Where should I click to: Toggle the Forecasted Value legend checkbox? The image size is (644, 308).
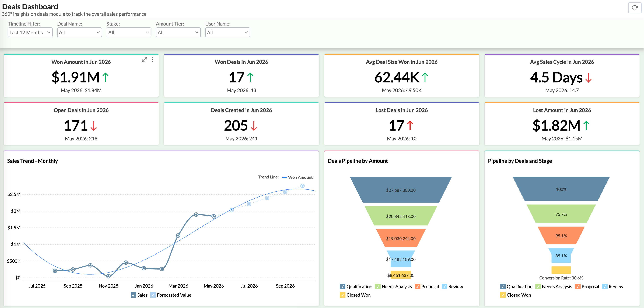(153, 295)
